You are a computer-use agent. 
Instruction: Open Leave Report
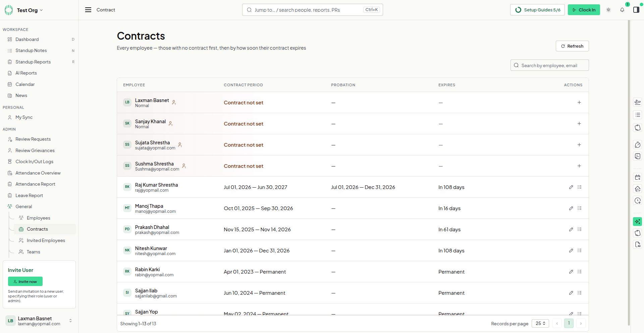click(39, 195)
